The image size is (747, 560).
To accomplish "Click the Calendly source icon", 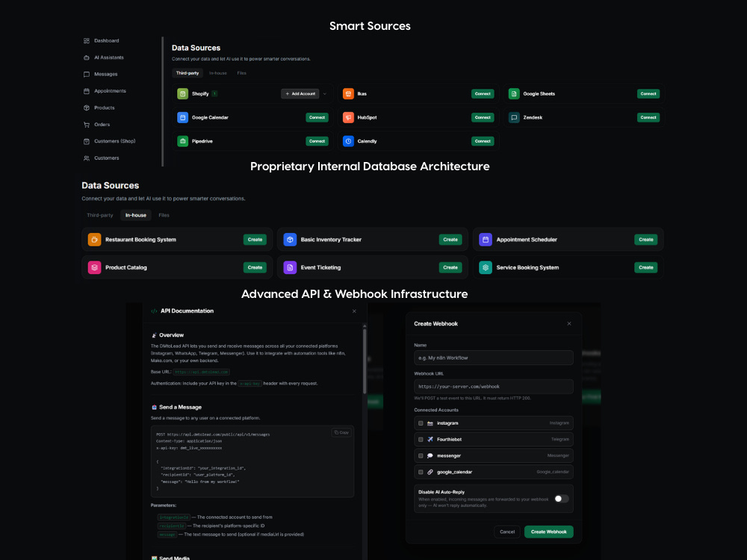I will click(x=348, y=141).
